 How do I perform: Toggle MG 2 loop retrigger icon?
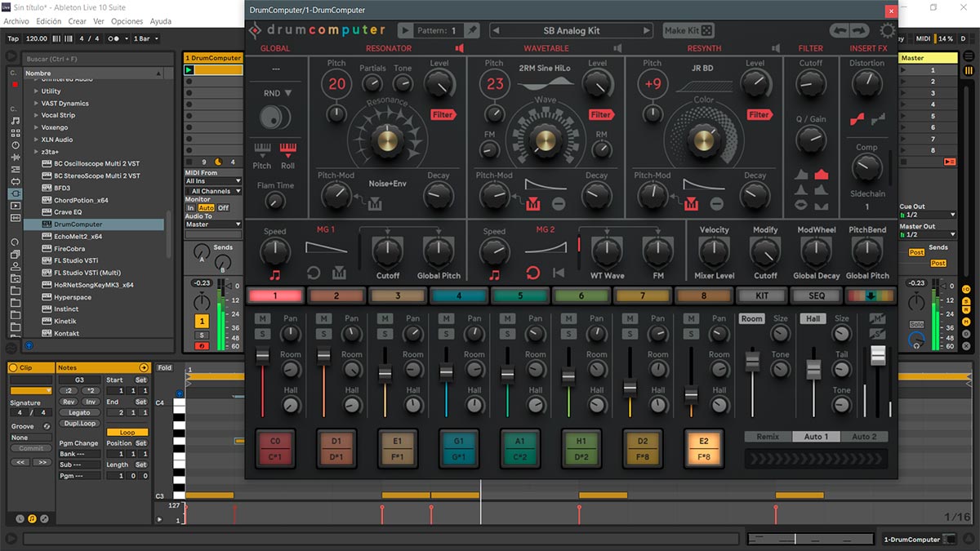coord(532,273)
